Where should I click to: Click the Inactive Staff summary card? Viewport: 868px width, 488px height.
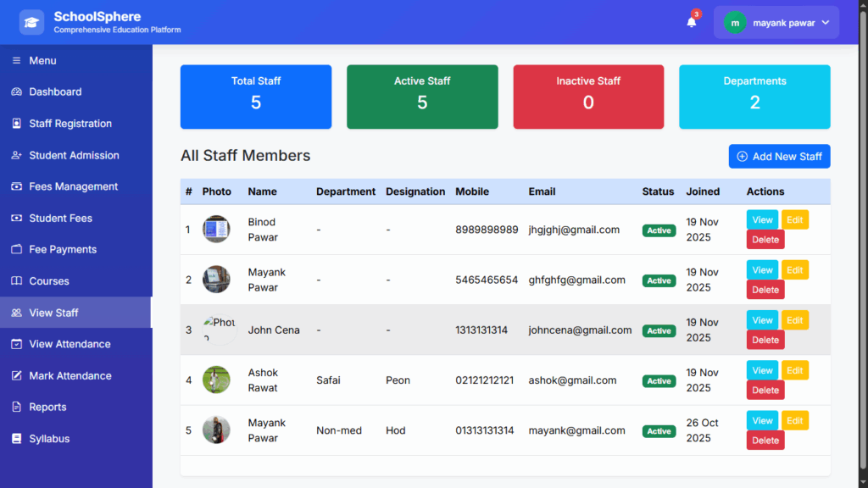coord(588,97)
